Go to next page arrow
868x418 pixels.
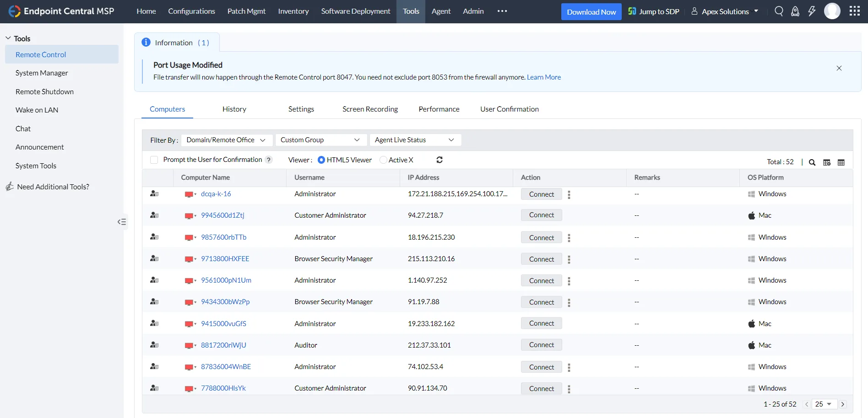point(843,404)
